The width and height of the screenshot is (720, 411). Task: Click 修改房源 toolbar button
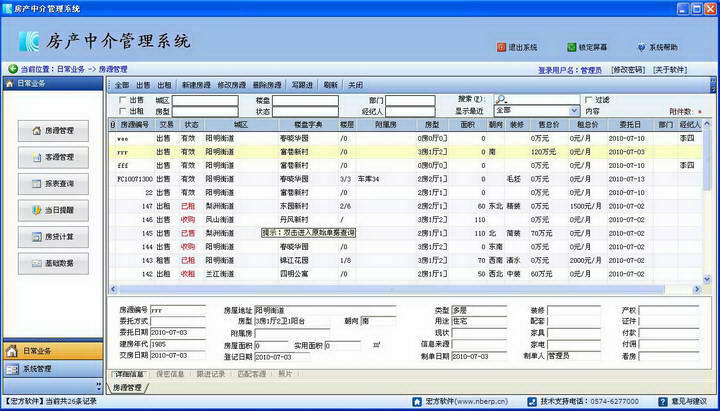232,85
